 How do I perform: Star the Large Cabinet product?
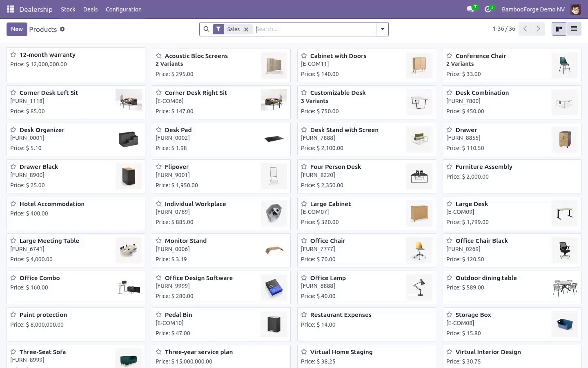pyautogui.click(x=304, y=204)
